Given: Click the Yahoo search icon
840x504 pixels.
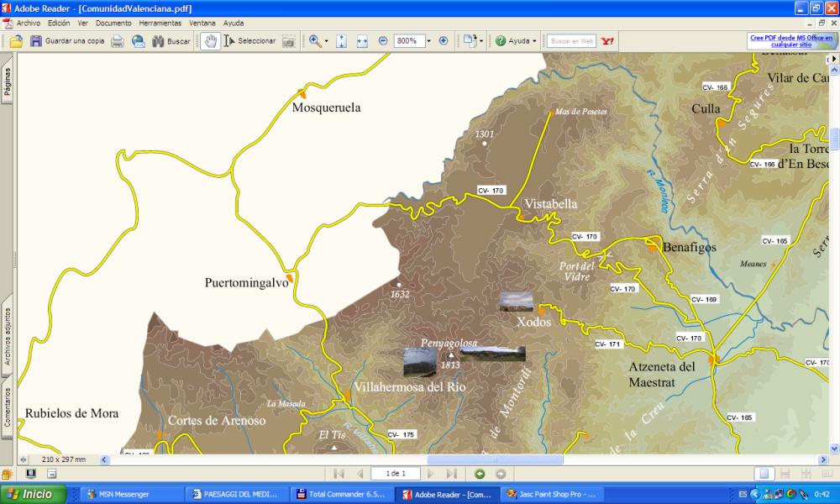Looking at the screenshot, I should pos(607,40).
